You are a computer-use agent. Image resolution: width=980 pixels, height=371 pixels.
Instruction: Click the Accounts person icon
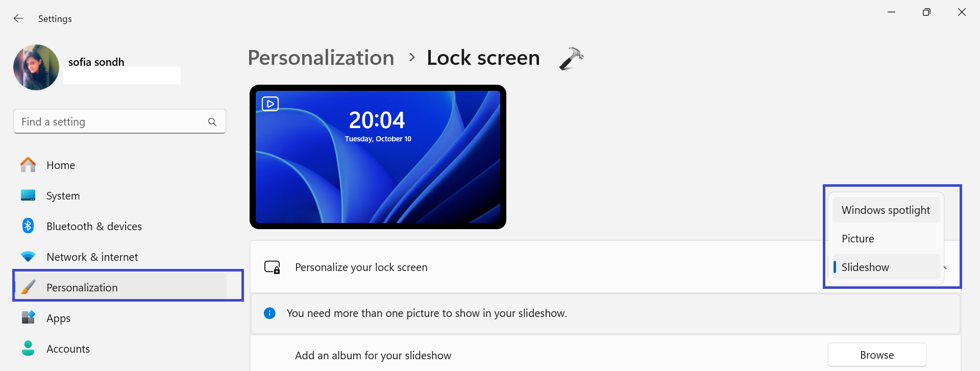pyautogui.click(x=28, y=348)
